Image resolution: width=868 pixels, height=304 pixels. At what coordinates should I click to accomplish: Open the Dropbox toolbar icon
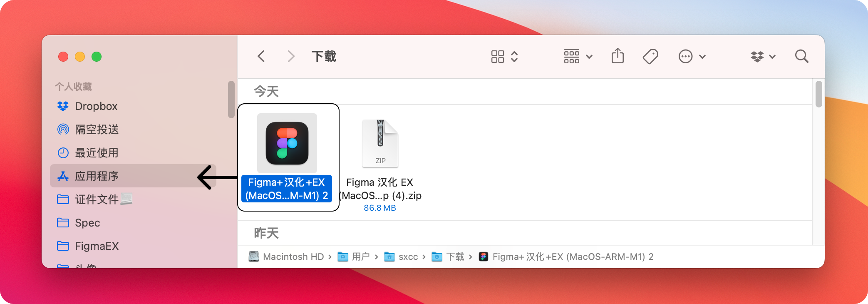tap(757, 56)
